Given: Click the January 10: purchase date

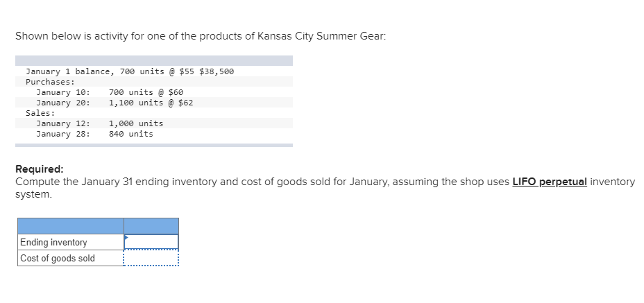Looking at the screenshot, I should (x=63, y=92).
